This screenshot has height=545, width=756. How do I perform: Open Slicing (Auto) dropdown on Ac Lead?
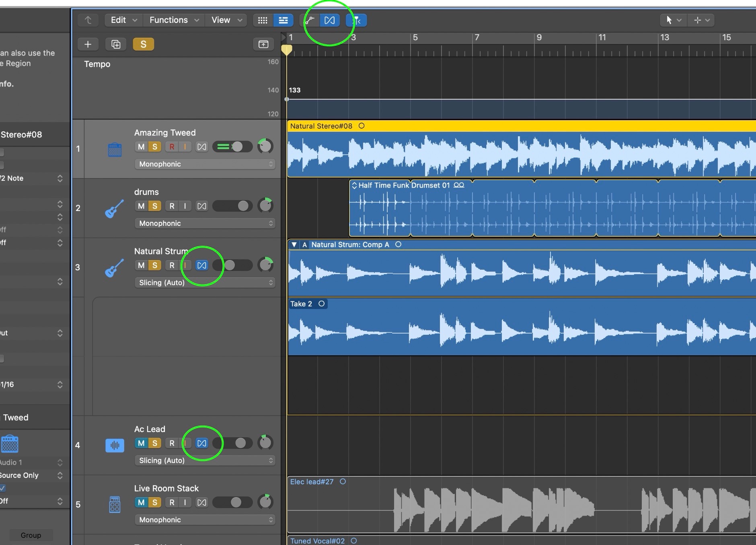pos(205,461)
